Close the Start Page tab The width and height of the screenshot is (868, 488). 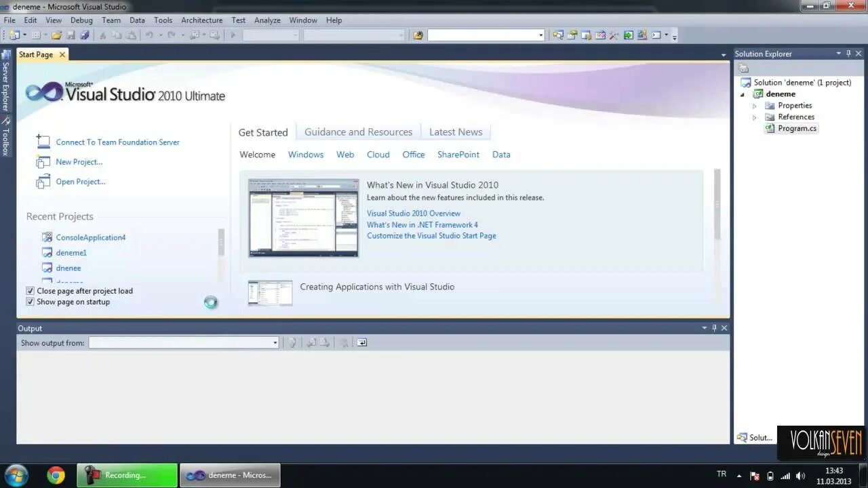(x=62, y=55)
